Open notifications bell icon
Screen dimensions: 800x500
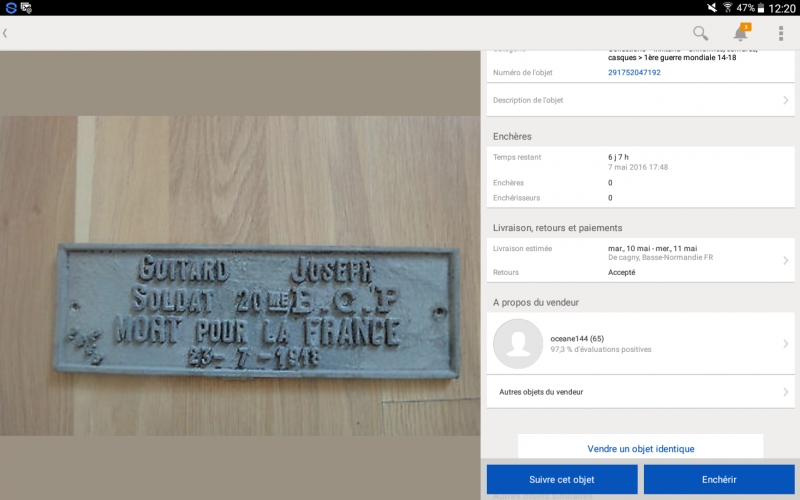(x=741, y=32)
